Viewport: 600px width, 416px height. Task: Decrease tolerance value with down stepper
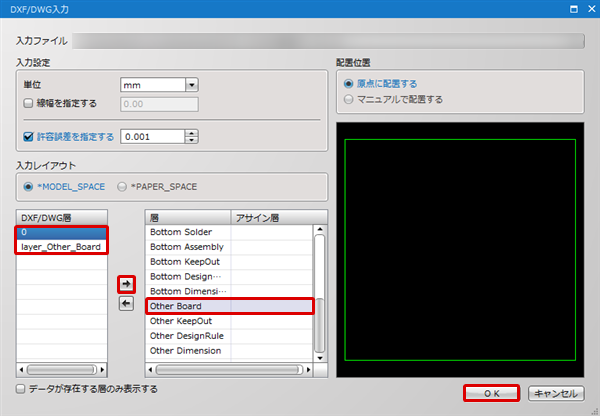(x=191, y=140)
